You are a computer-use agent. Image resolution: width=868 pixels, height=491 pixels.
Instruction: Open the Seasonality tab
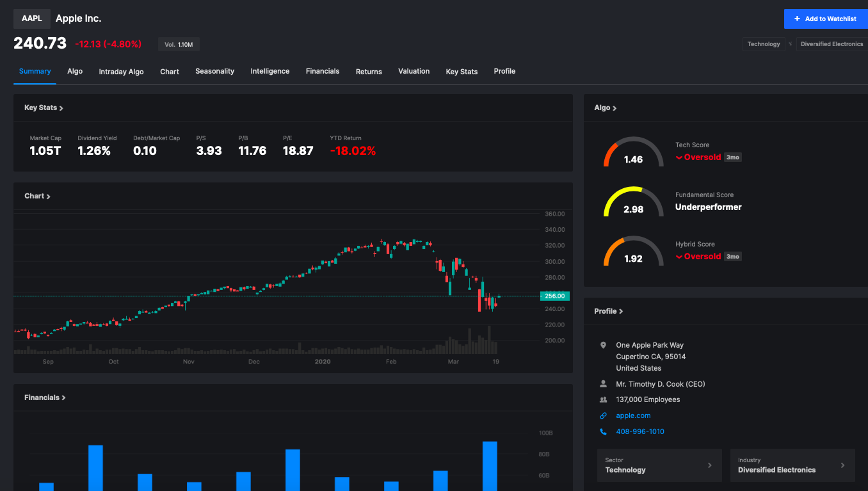pos(214,71)
